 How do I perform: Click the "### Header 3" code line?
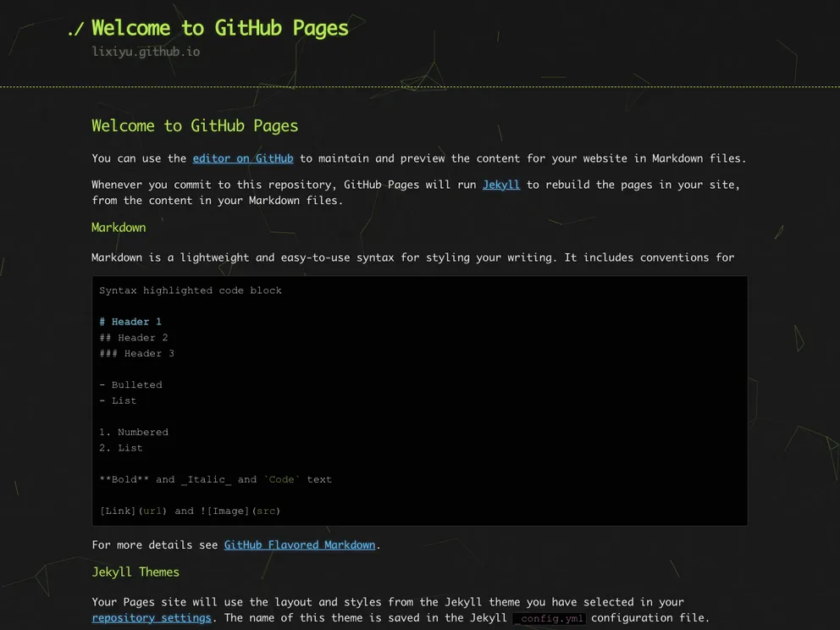(136, 354)
